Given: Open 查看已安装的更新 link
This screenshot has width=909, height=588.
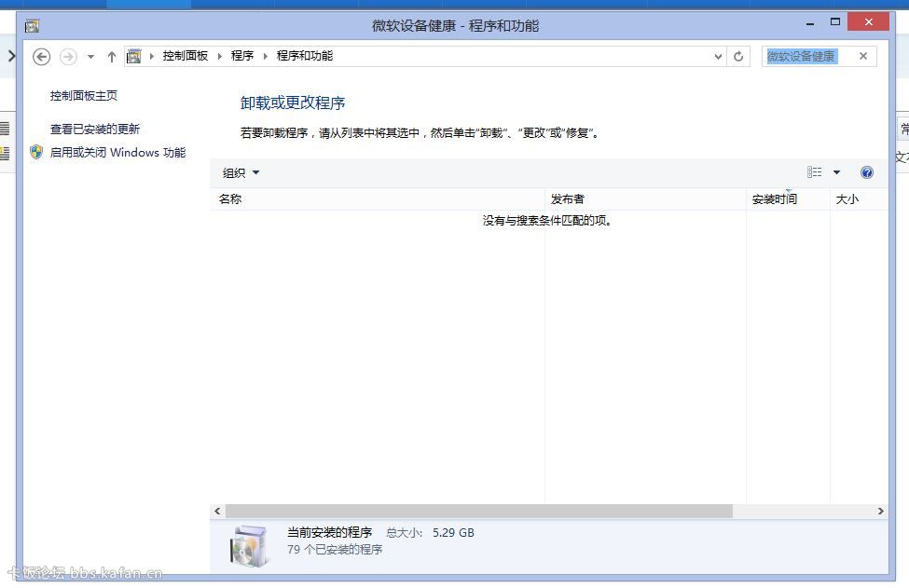Looking at the screenshot, I should pos(95,130).
